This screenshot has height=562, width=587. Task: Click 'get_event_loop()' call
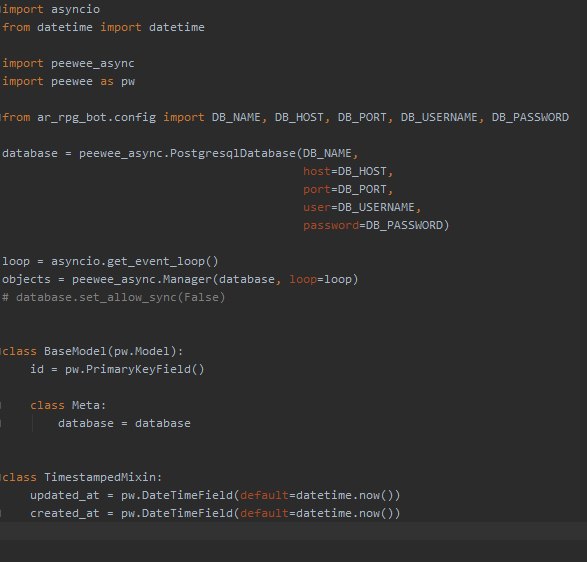pos(162,261)
